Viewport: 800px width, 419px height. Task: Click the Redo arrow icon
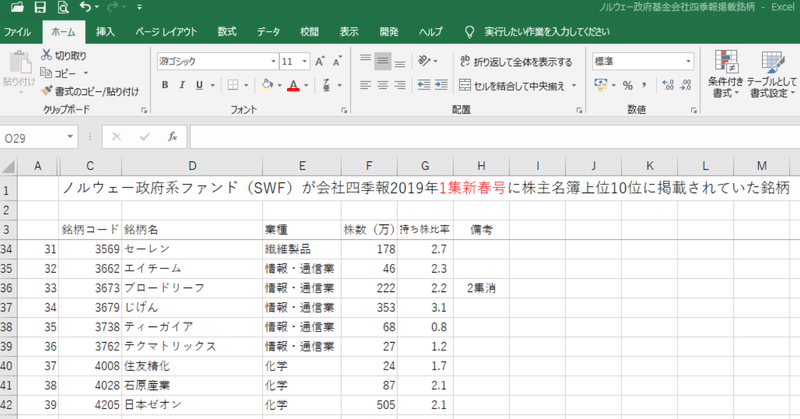pyautogui.click(x=112, y=7)
